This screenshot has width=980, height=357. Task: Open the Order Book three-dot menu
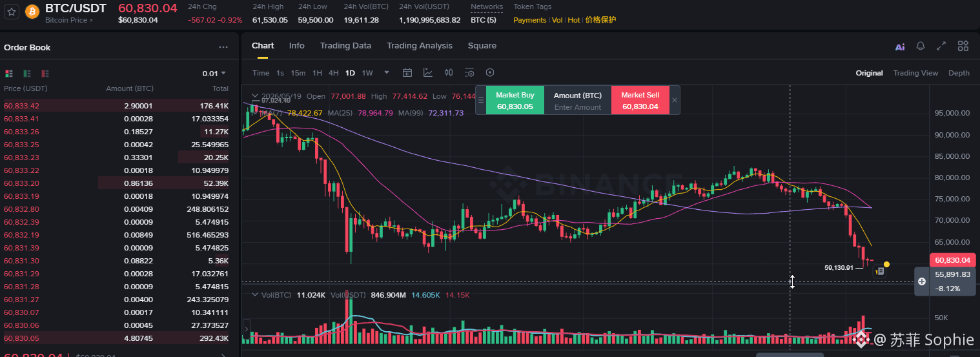click(x=223, y=47)
